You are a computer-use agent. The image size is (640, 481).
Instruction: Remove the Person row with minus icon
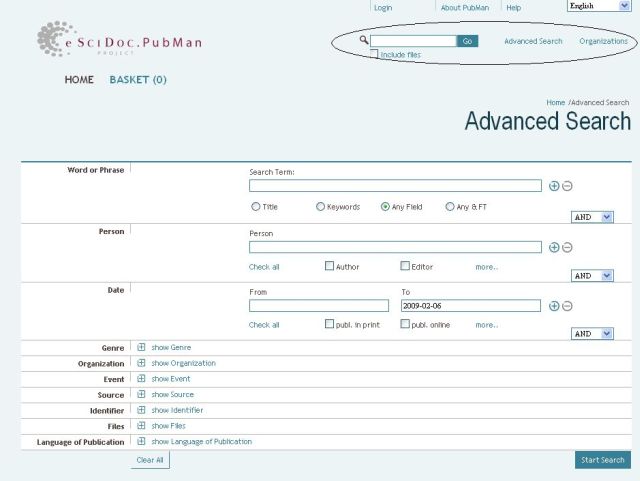point(567,247)
